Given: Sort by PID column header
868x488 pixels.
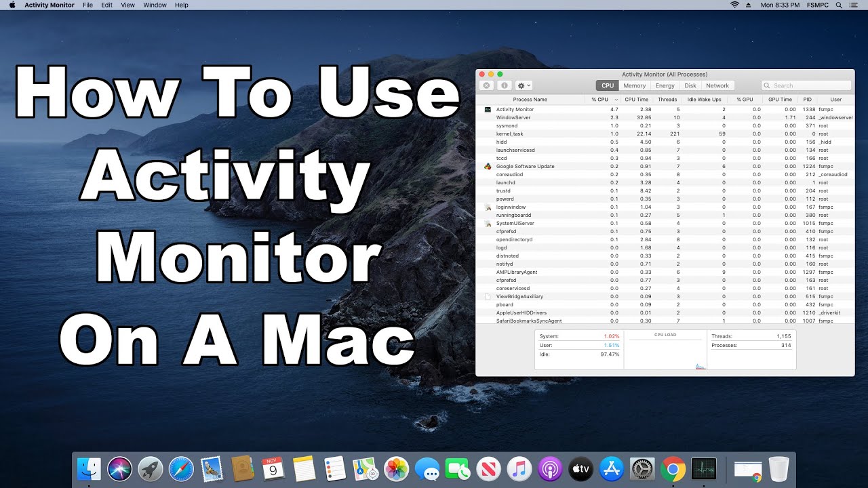Looking at the screenshot, I should point(808,100).
